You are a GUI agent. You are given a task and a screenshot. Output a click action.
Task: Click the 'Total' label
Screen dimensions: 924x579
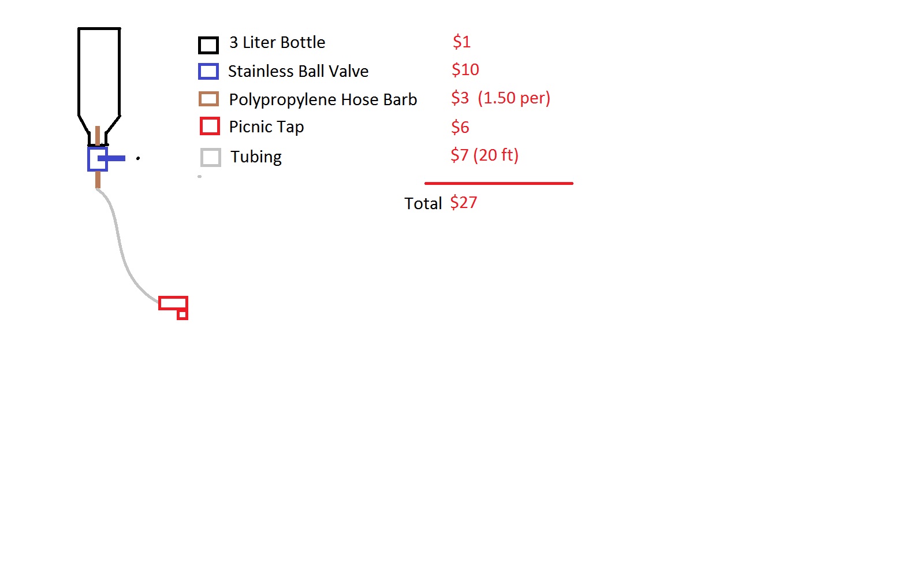point(423,203)
